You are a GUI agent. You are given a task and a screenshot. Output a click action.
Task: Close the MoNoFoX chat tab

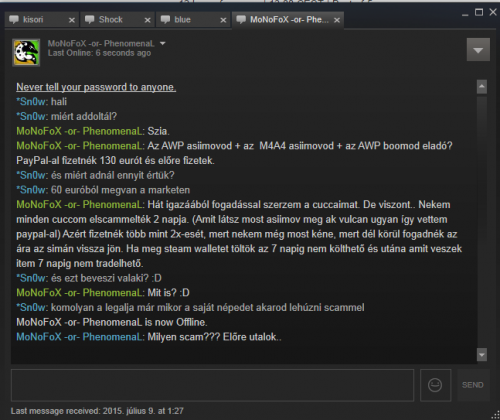pos(337,20)
